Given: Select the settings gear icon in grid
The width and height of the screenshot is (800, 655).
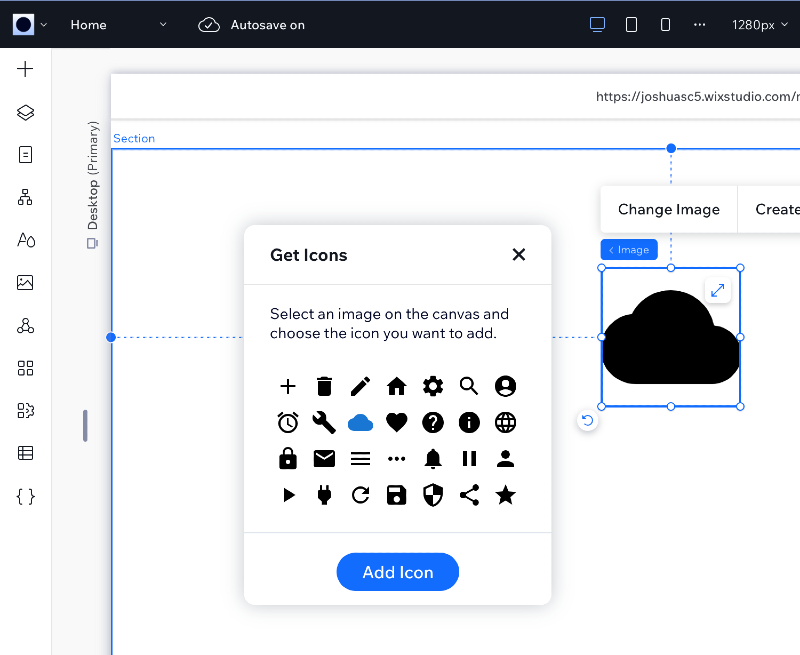Looking at the screenshot, I should [x=433, y=386].
